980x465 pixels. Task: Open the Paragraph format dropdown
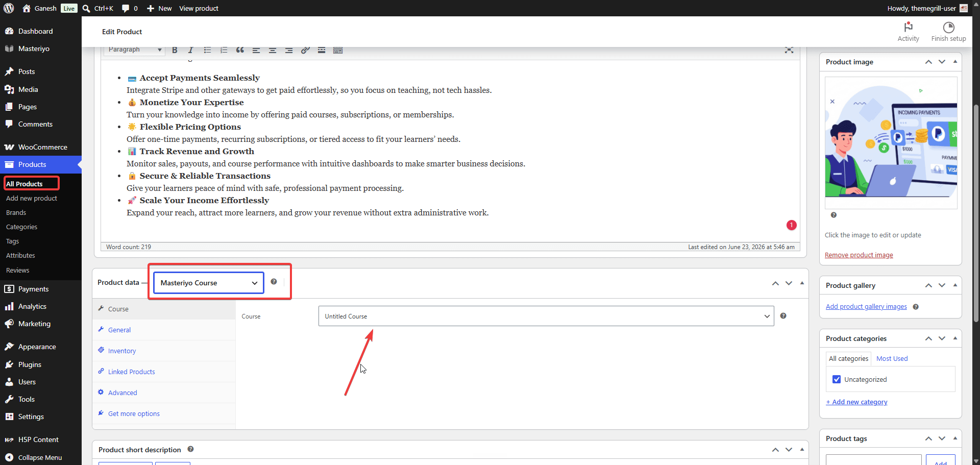[135, 50]
